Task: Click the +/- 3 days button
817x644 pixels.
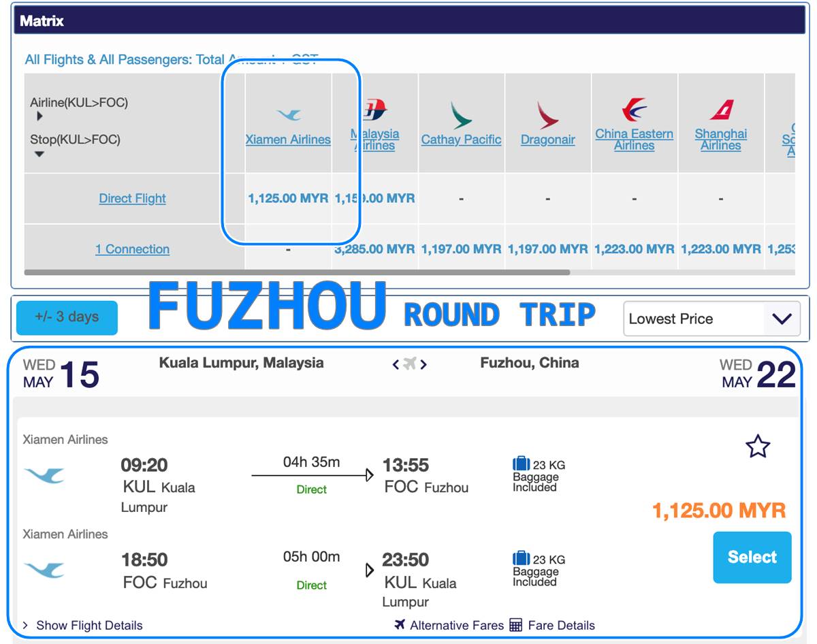Action: pos(67,317)
